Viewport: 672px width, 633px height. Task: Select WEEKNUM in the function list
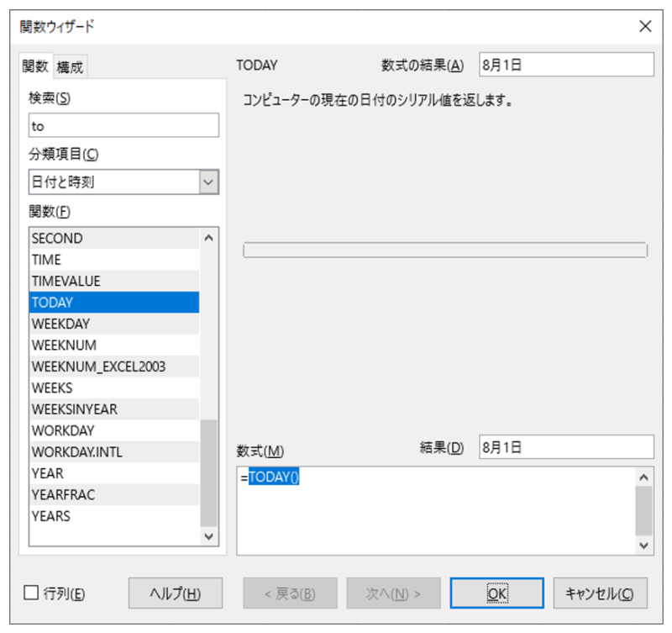pyautogui.click(x=114, y=346)
